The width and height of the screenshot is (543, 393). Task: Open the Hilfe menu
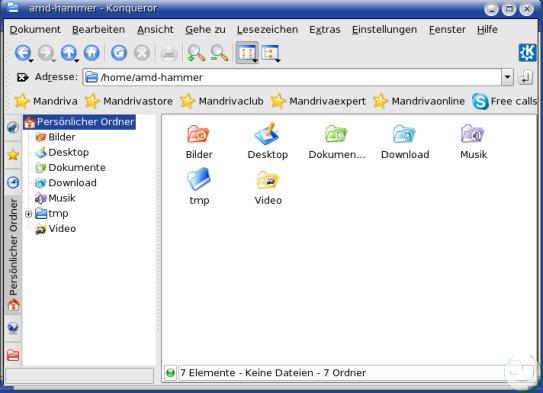(x=487, y=30)
